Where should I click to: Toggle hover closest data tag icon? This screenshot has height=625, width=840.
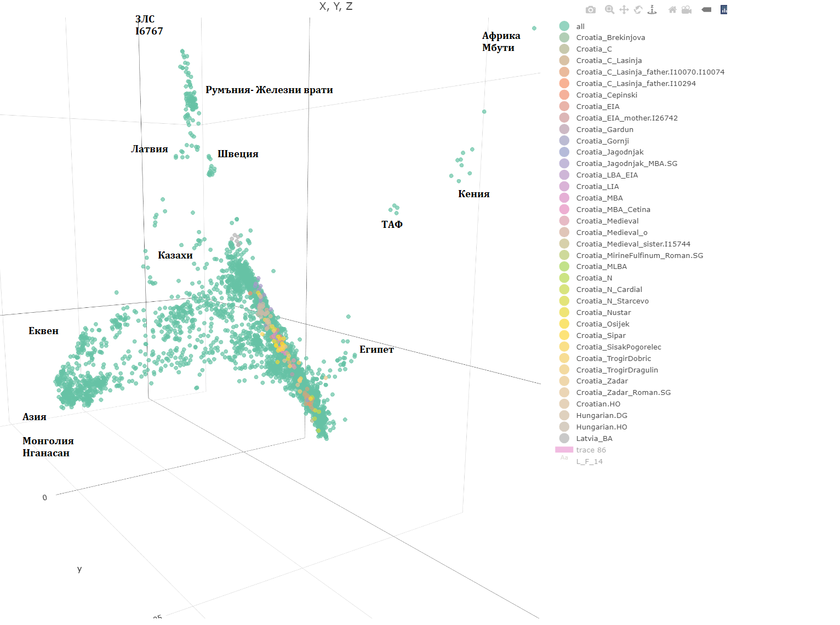pyautogui.click(x=706, y=10)
